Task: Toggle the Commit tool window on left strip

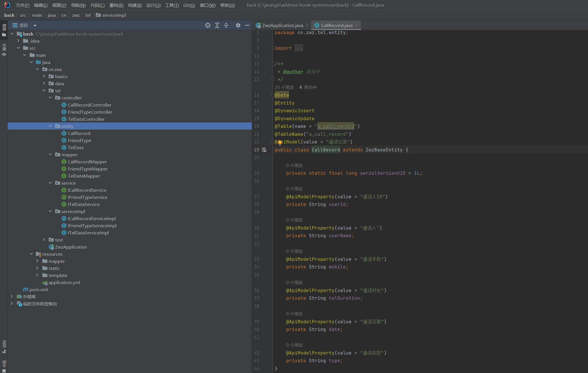Action: [x=4, y=49]
